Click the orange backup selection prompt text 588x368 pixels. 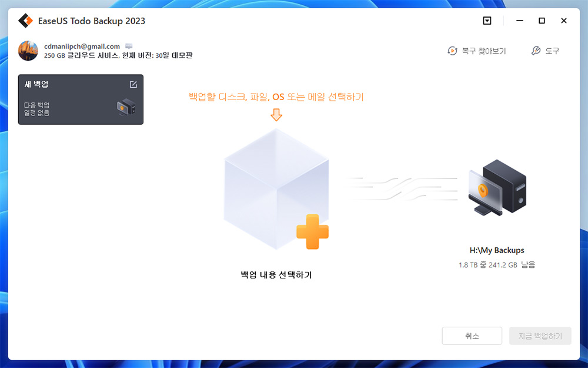click(276, 97)
